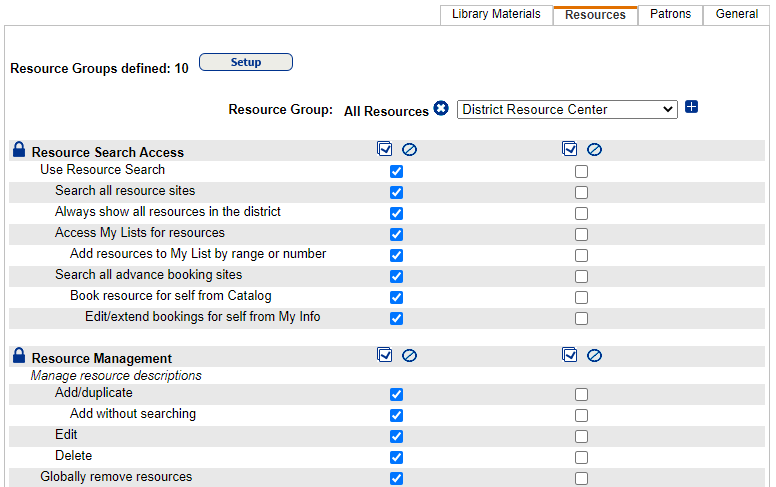Screen dimensions: 776x487
Task: Open the District Resource Center dropdown
Action: [567, 109]
